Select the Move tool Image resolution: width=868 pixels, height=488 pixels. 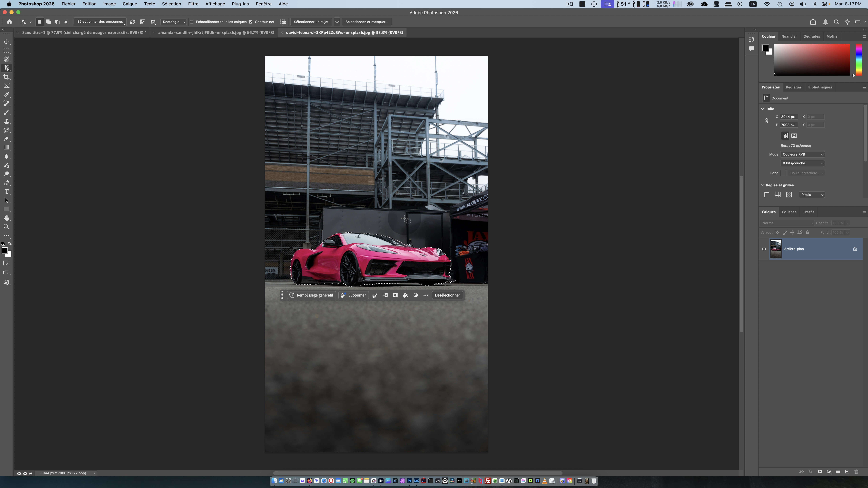[x=6, y=42]
